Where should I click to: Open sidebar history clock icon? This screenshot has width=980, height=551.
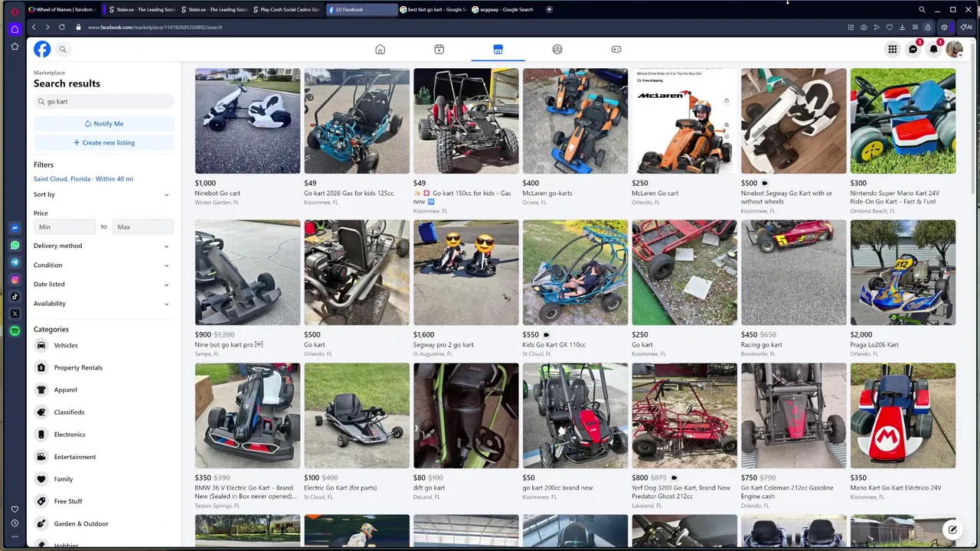(15, 523)
